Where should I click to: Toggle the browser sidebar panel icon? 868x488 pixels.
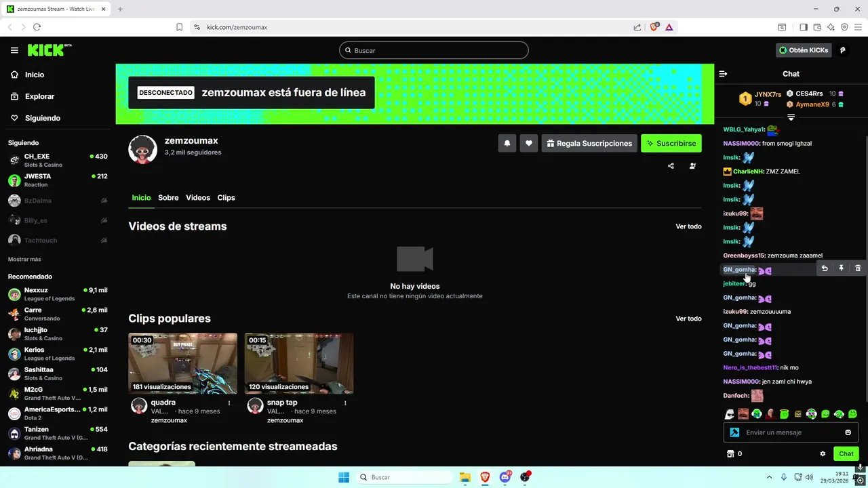tap(804, 27)
